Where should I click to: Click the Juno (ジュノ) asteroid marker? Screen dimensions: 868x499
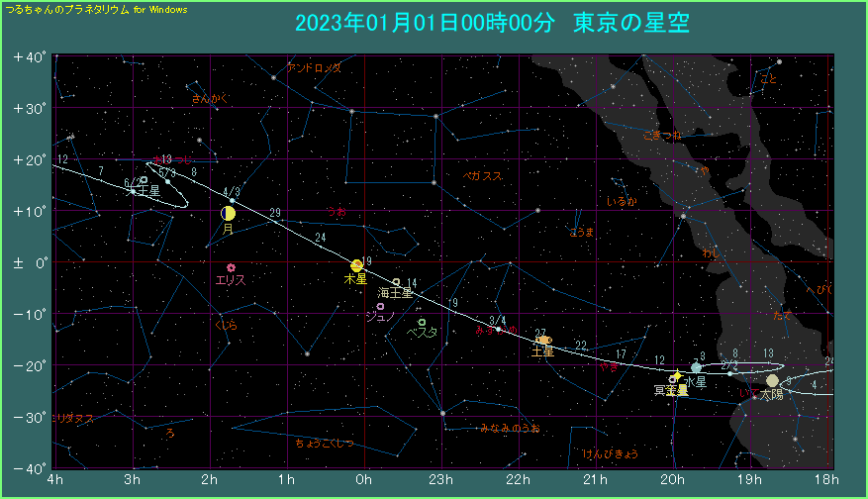380,306
